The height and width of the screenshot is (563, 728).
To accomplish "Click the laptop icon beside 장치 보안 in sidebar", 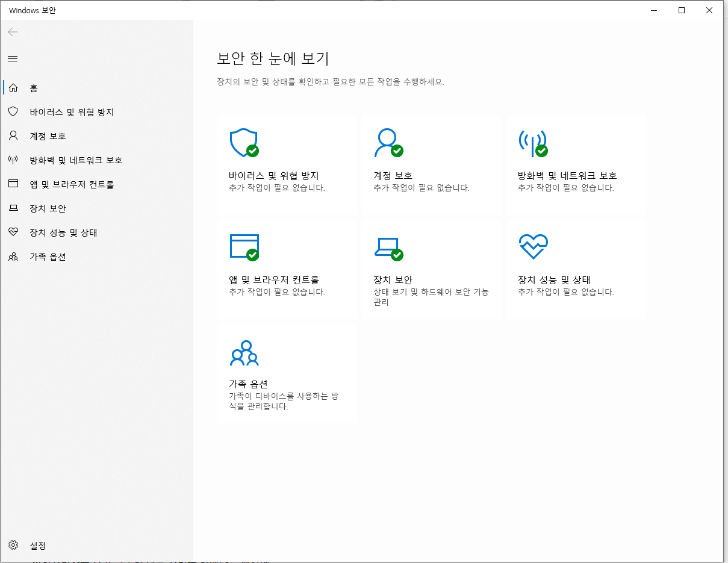I will pos(13,208).
